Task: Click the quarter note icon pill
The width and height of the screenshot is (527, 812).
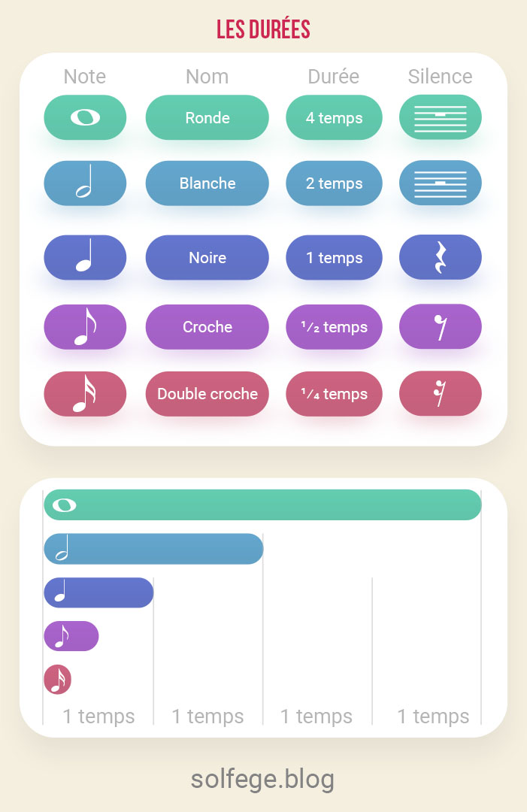Action: [85, 257]
